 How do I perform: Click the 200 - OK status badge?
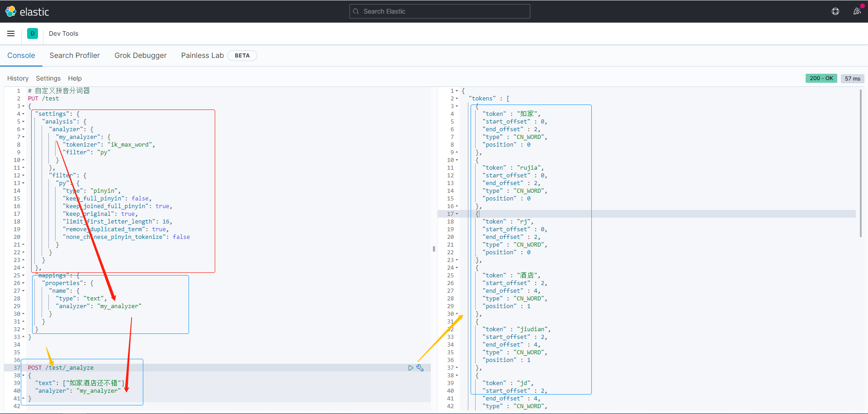[821, 78]
